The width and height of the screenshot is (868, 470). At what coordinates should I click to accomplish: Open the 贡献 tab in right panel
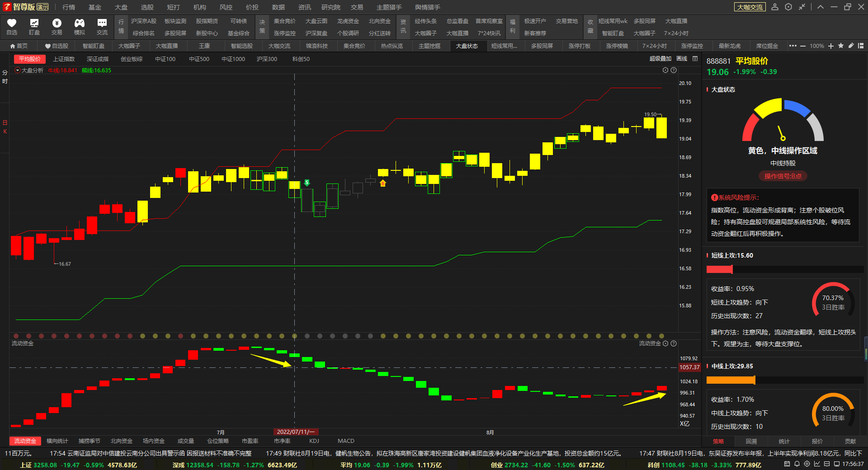pyautogui.click(x=850, y=442)
